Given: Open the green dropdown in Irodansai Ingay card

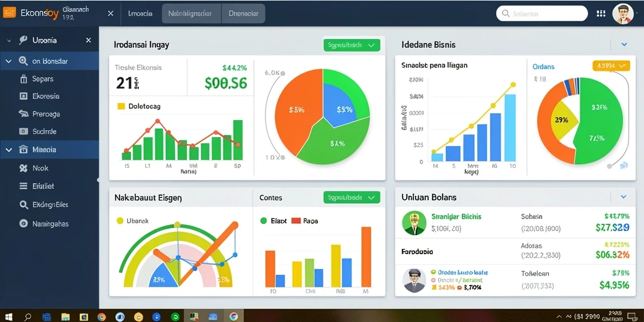Looking at the screenshot, I should point(352,45).
